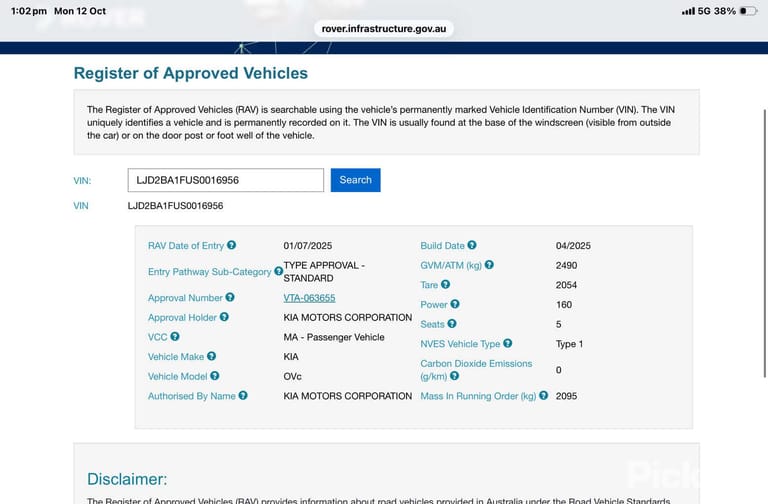The height and width of the screenshot is (504, 768).
Task: Click help icon beside RAV Date of Entry
Action: point(232,245)
